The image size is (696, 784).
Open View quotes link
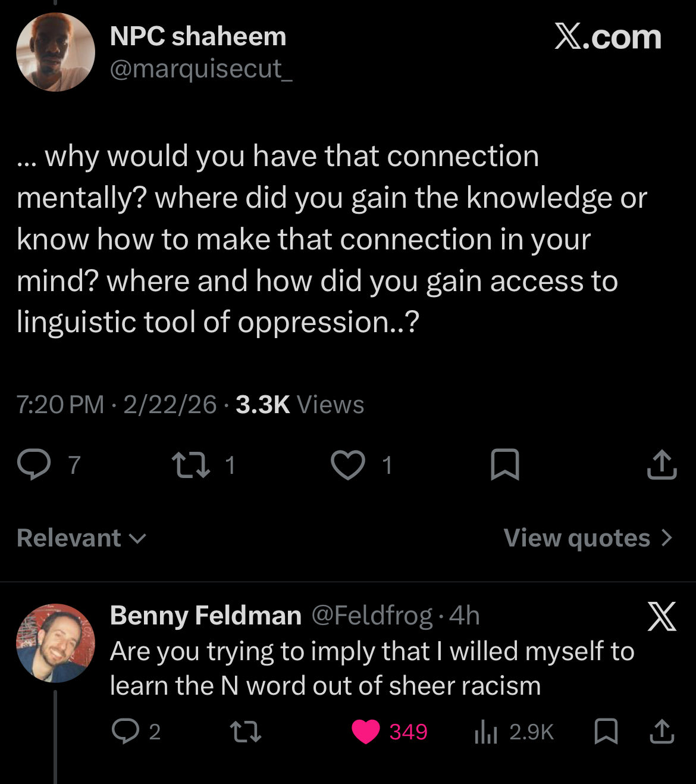pos(588,538)
